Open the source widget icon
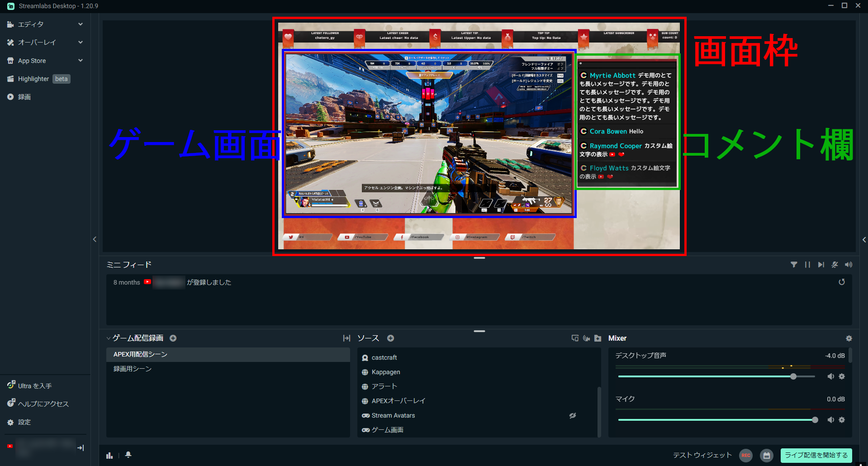The width and height of the screenshot is (868, 466). coord(587,338)
